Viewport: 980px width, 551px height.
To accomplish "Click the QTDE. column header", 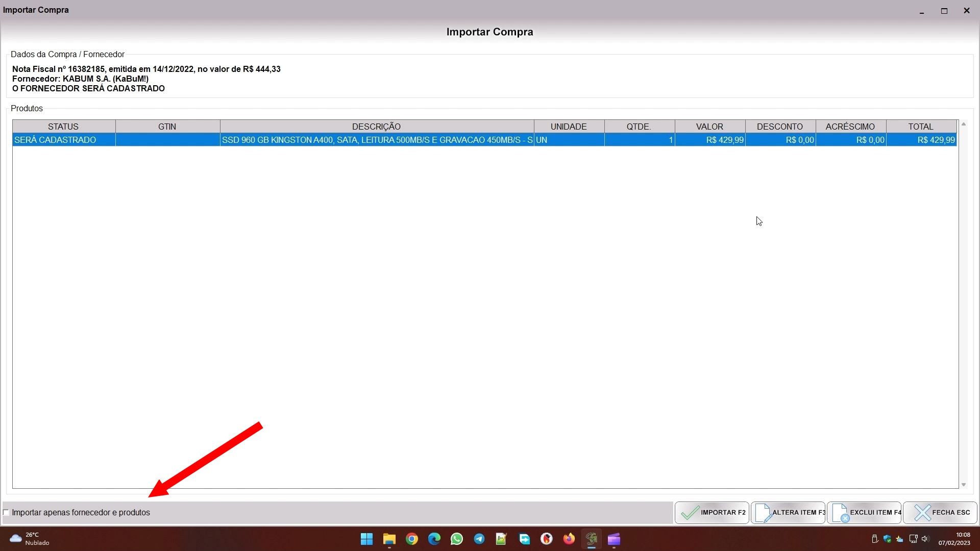I will pyautogui.click(x=640, y=127).
